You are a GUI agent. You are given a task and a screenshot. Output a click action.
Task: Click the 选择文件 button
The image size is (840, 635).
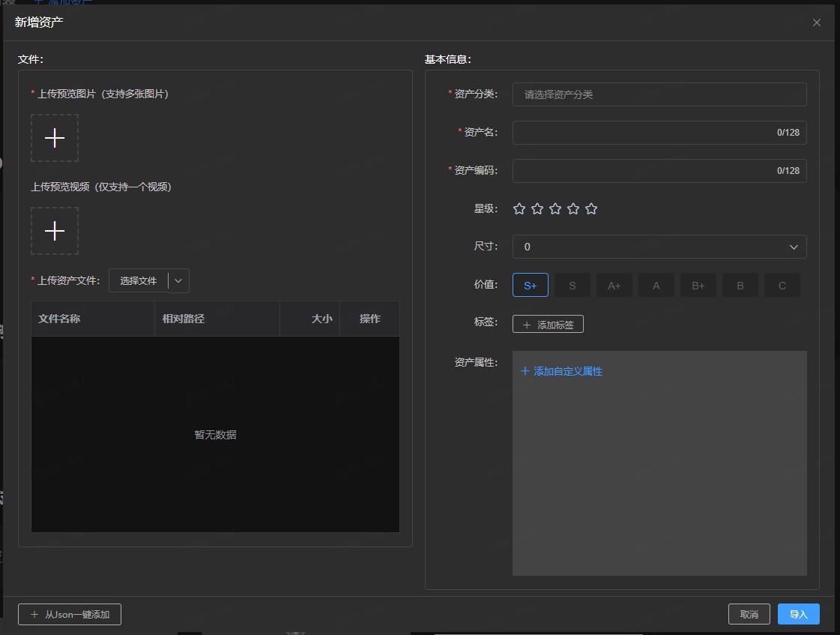(x=139, y=280)
